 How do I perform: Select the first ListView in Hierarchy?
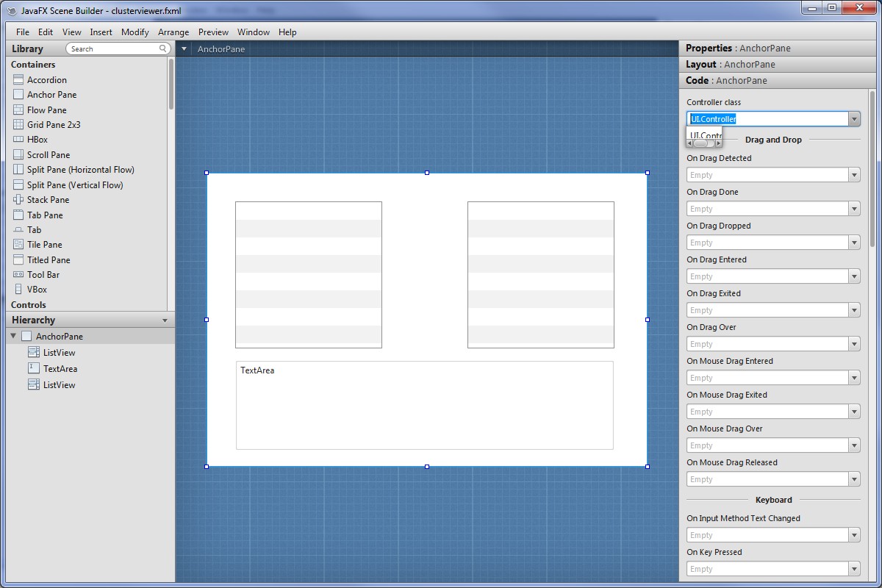coord(59,352)
